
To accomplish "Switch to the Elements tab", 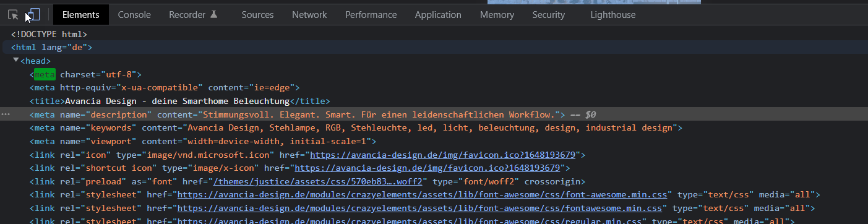I will (81, 15).
